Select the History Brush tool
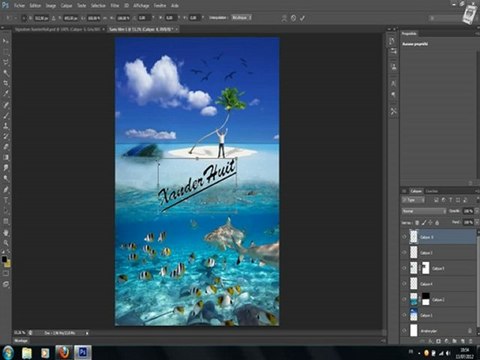 coord(6,136)
